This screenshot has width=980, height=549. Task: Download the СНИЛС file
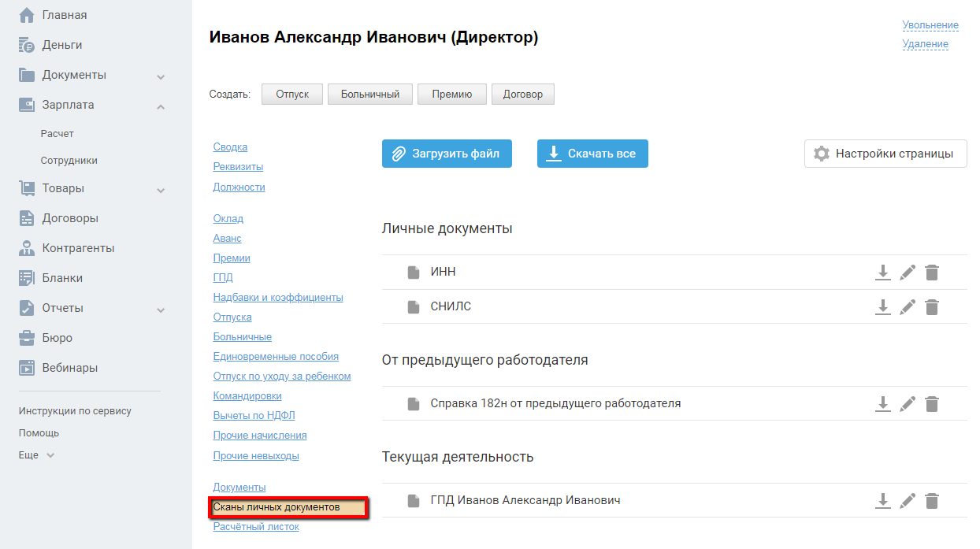click(x=883, y=307)
